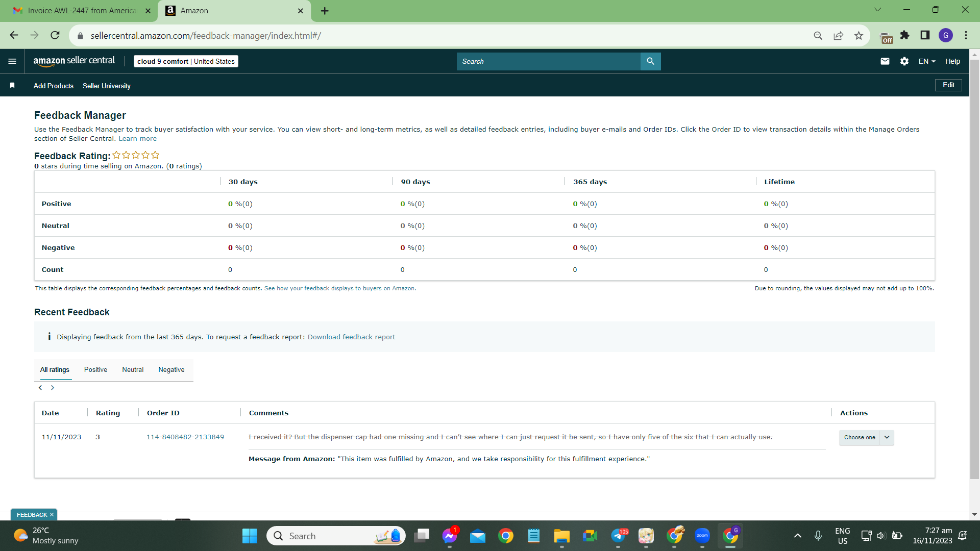Open Windows Start menu

click(x=250, y=536)
